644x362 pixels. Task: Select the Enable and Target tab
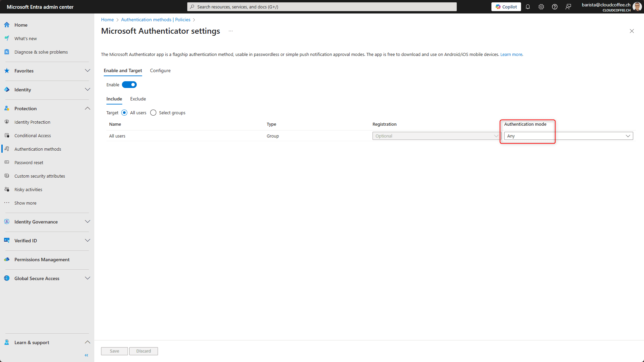click(123, 70)
